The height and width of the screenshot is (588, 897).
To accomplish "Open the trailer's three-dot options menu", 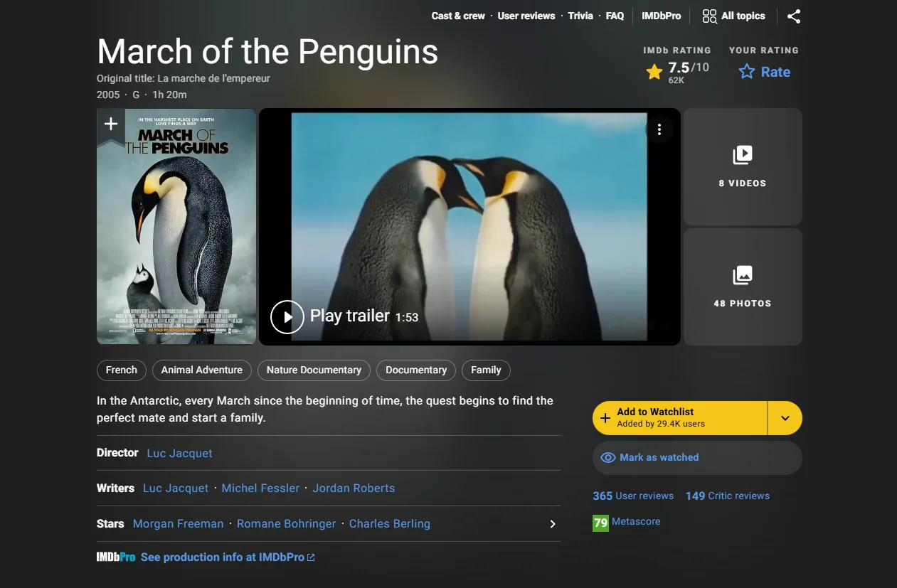I will (659, 129).
